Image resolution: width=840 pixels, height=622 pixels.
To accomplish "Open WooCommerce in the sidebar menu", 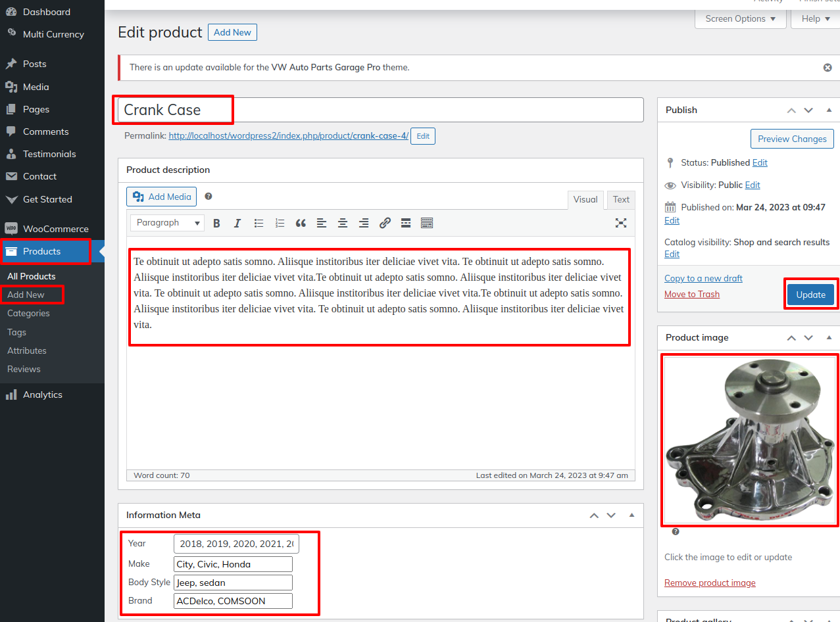I will click(x=55, y=229).
